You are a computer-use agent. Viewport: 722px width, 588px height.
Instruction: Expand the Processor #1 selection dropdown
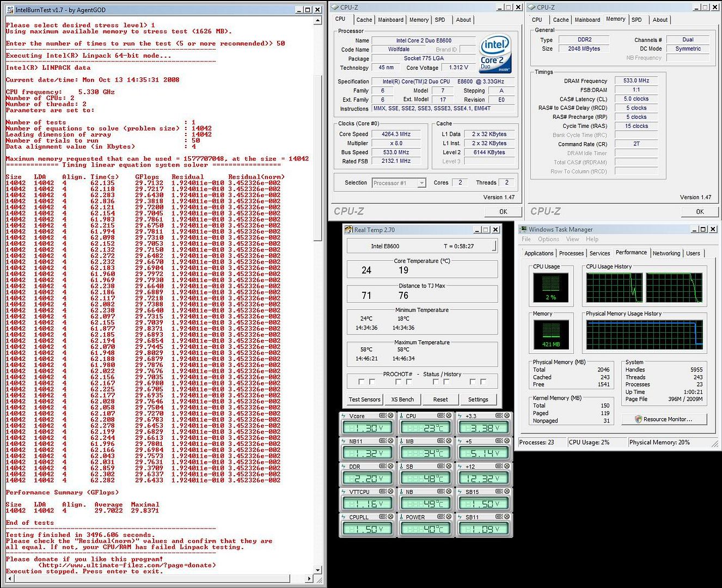pyautogui.click(x=421, y=183)
